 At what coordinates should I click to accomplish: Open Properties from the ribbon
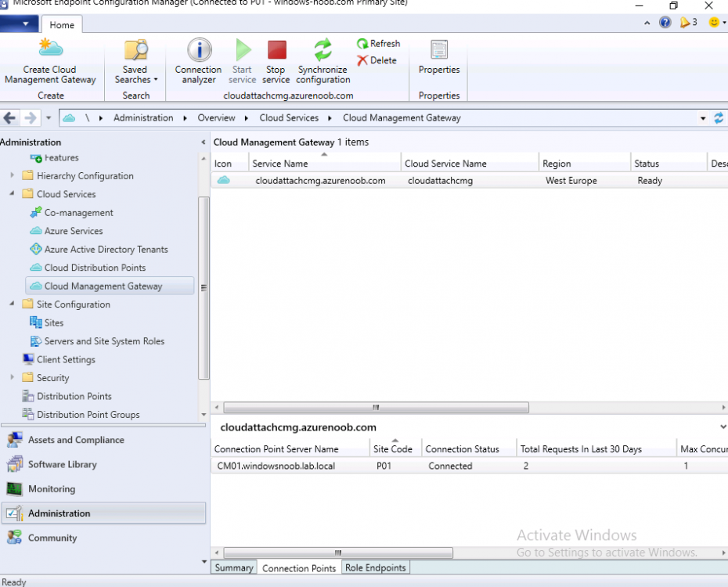pos(438,57)
